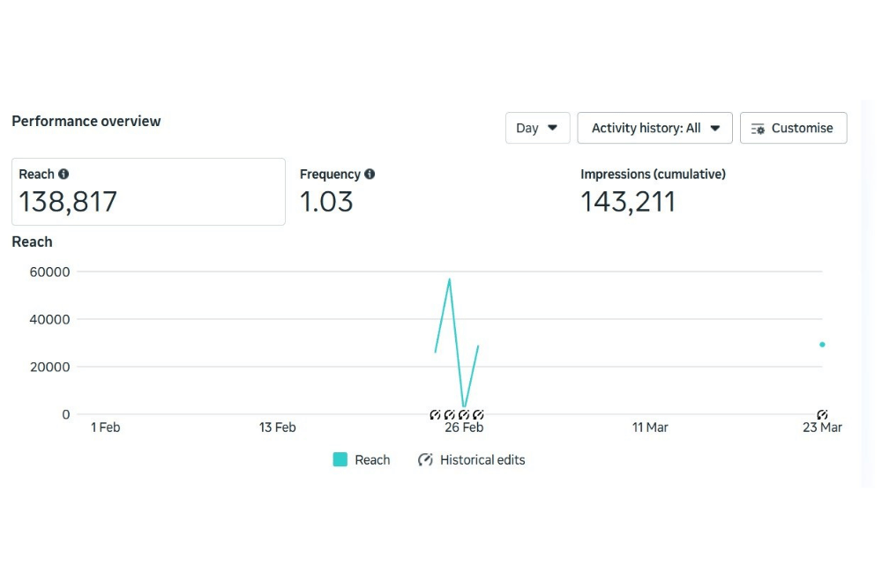Image resolution: width=882 pixels, height=588 pixels.
Task: Toggle Historical edits via its legend text
Action: (x=482, y=459)
